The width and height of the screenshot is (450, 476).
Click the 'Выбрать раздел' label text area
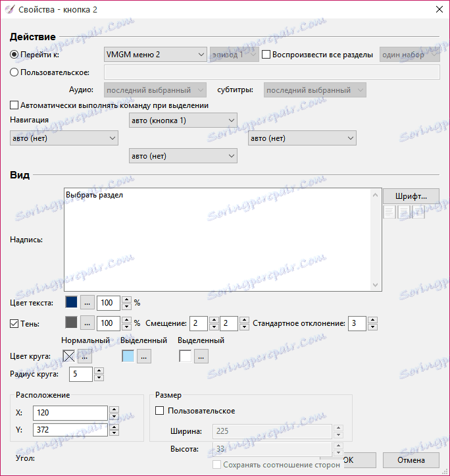(217, 240)
